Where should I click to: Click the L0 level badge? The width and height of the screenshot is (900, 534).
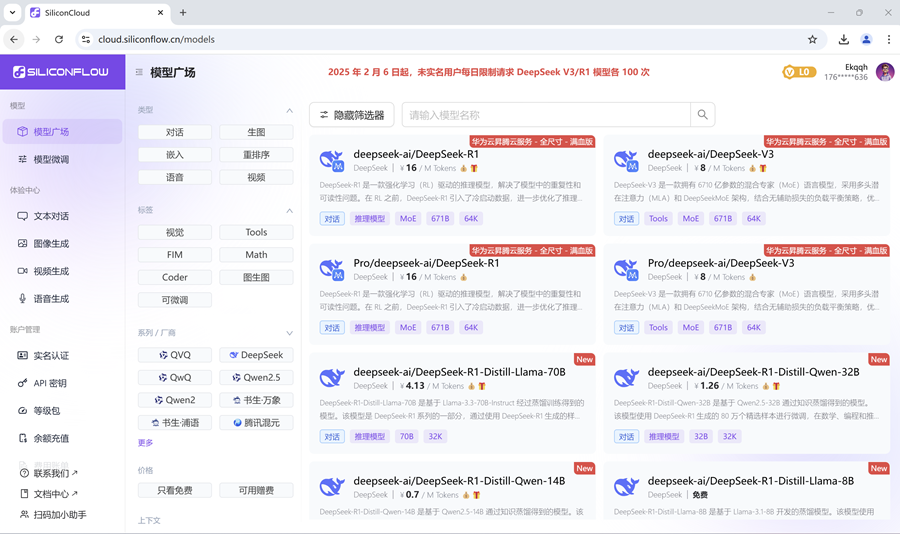coord(799,72)
